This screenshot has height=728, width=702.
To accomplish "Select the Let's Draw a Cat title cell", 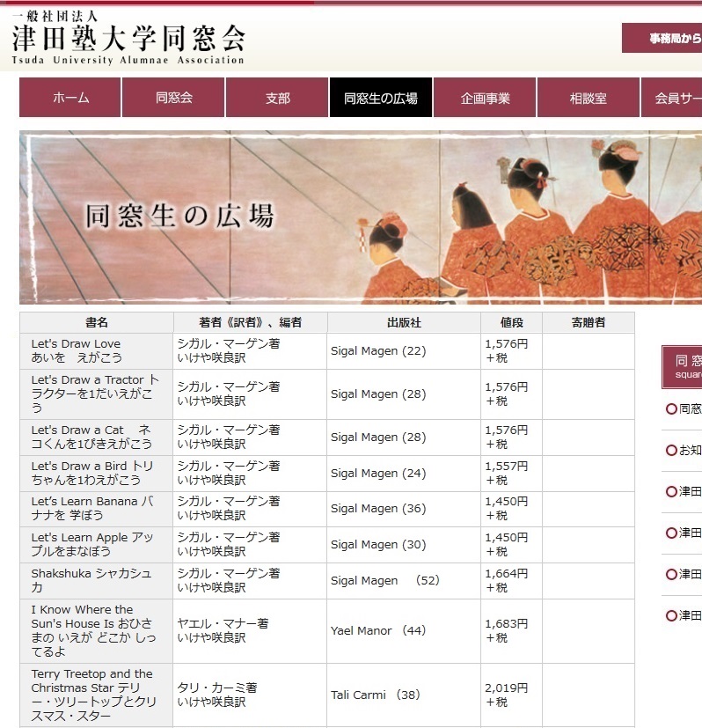I will point(97,438).
